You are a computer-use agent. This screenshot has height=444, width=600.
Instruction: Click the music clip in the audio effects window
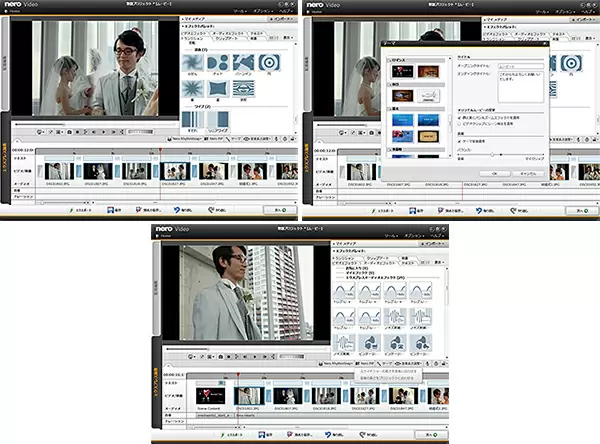(x=214, y=415)
